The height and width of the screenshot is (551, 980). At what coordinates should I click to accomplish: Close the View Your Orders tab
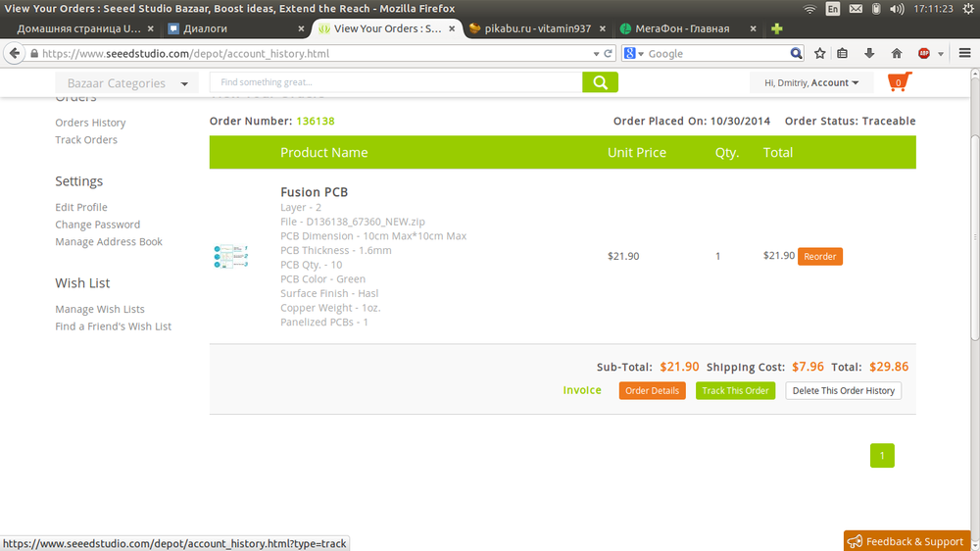(x=452, y=28)
